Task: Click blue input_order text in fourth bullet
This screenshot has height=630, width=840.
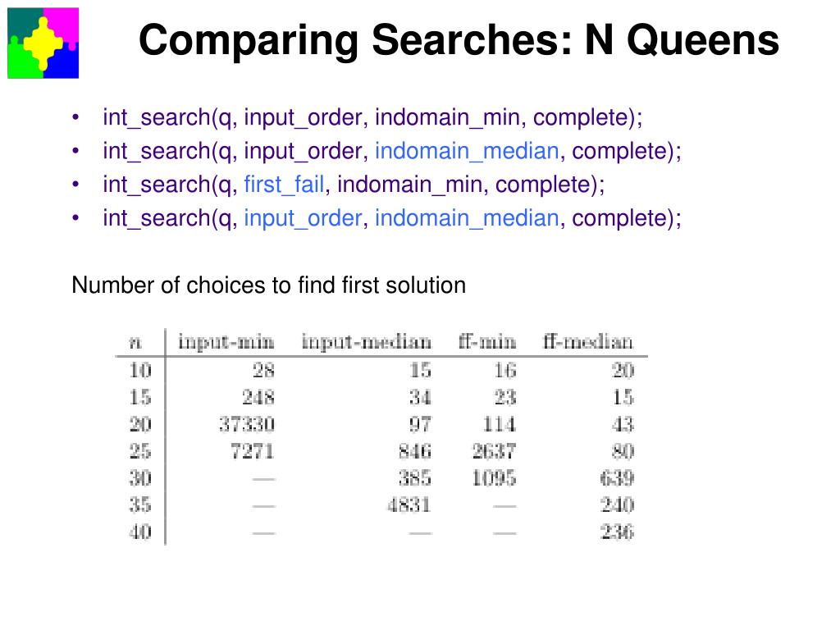Action: pos(304,218)
